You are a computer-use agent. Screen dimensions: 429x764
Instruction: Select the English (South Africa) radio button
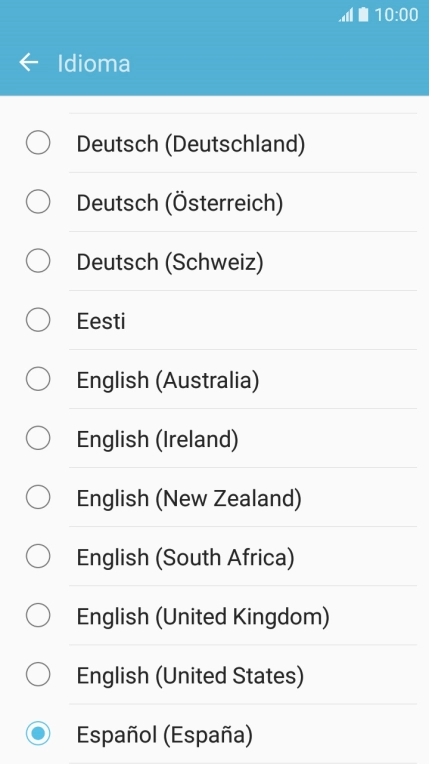(x=38, y=556)
